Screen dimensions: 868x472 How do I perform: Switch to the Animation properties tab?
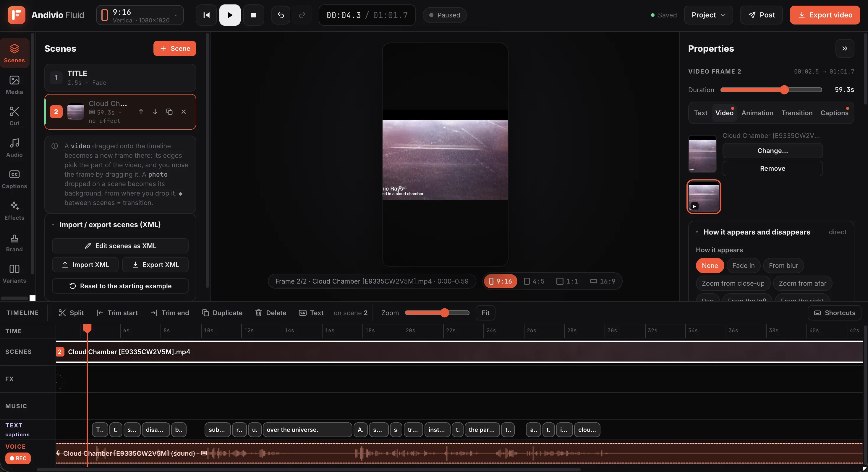click(757, 113)
